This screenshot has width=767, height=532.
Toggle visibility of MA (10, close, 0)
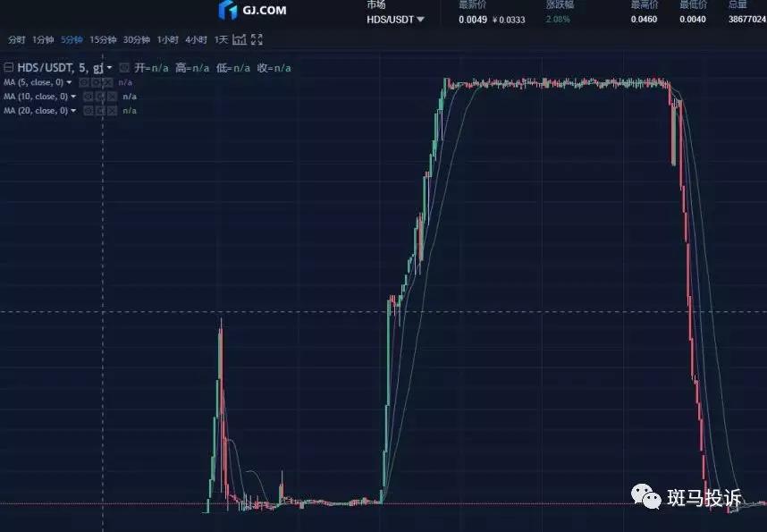88,97
